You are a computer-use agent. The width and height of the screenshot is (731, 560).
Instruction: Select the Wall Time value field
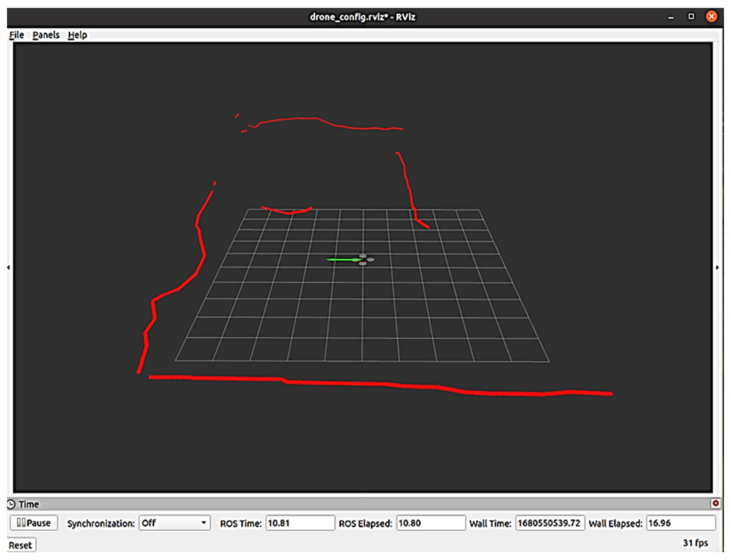(x=550, y=523)
